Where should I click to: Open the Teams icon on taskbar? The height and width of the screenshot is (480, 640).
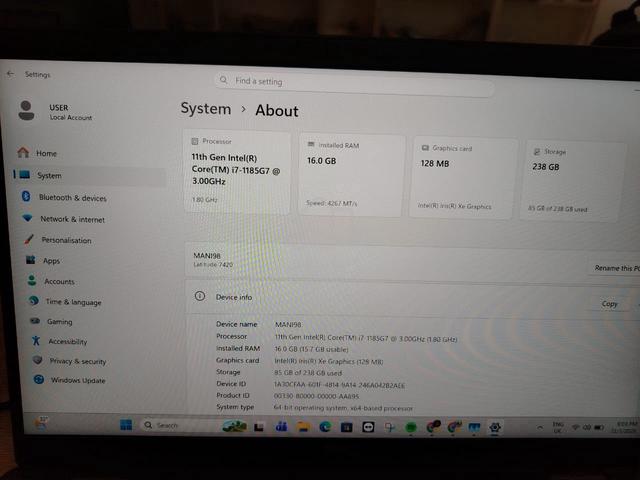(x=281, y=427)
